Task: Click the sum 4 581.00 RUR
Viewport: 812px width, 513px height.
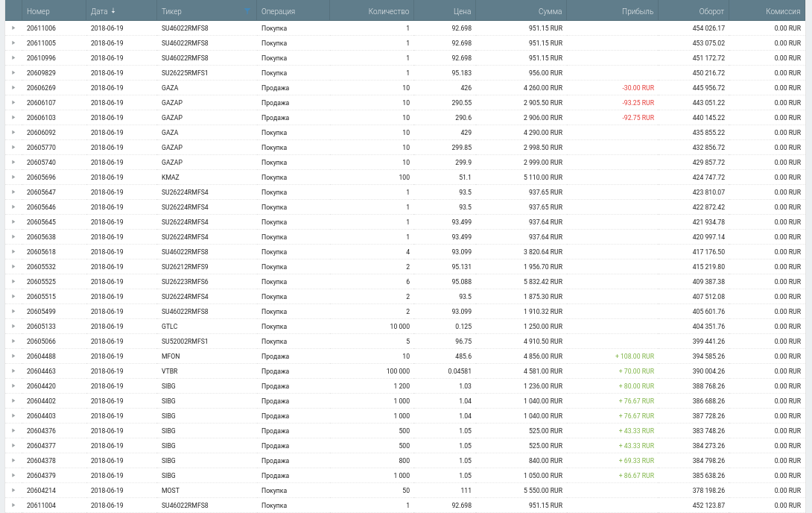Action: 543,371
